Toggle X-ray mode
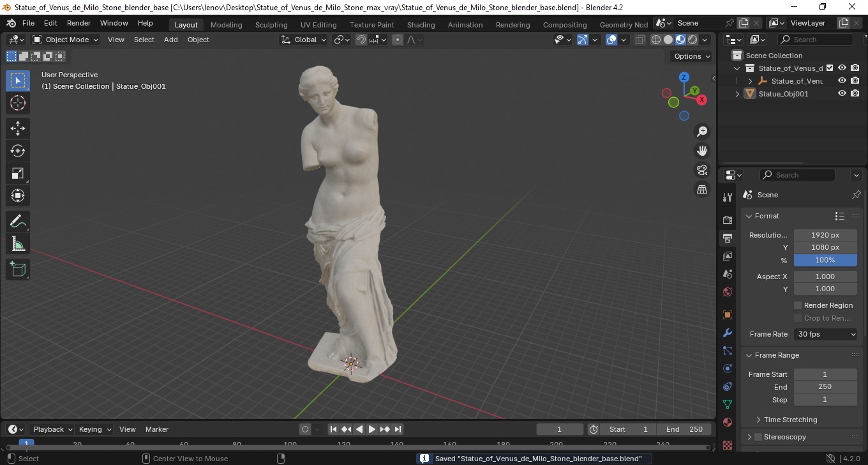Screen dimensions: 868x465 click(x=640, y=40)
